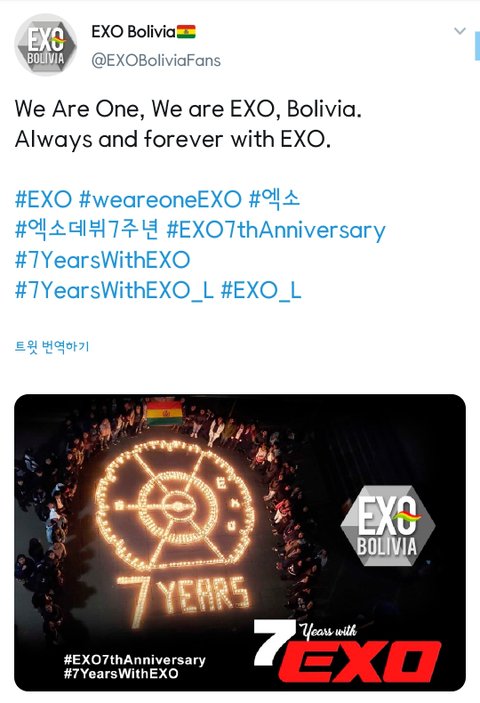Click the red 7 Years with EXO logo
The width and height of the screenshot is (480, 703).
(347, 651)
